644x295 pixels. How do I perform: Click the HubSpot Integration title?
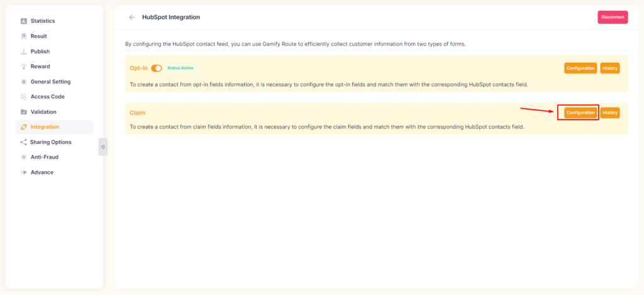tap(171, 17)
